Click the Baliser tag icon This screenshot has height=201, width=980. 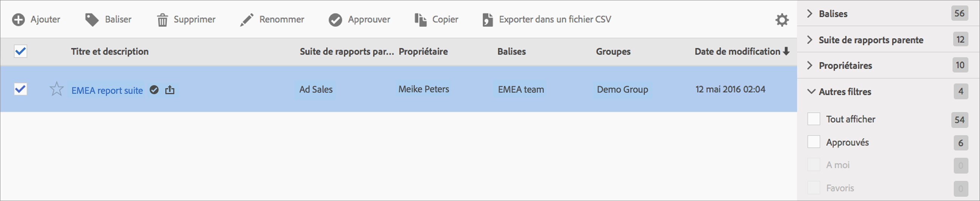pos(91,20)
